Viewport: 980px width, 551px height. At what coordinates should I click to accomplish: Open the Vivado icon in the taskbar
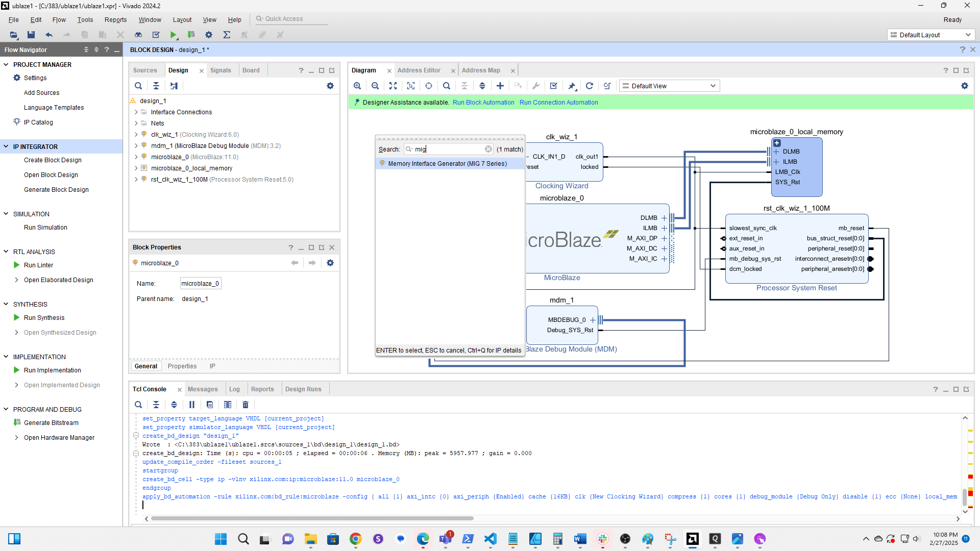click(693, 539)
